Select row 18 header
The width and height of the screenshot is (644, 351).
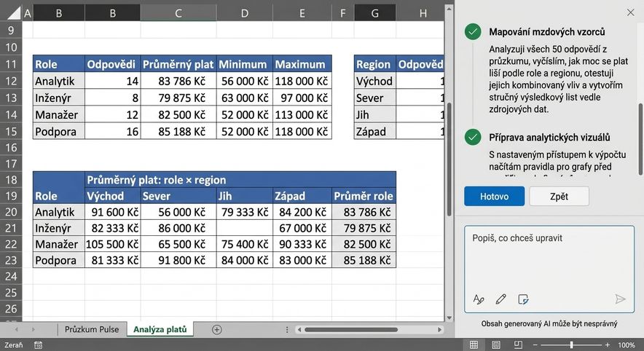click(11, 180)
